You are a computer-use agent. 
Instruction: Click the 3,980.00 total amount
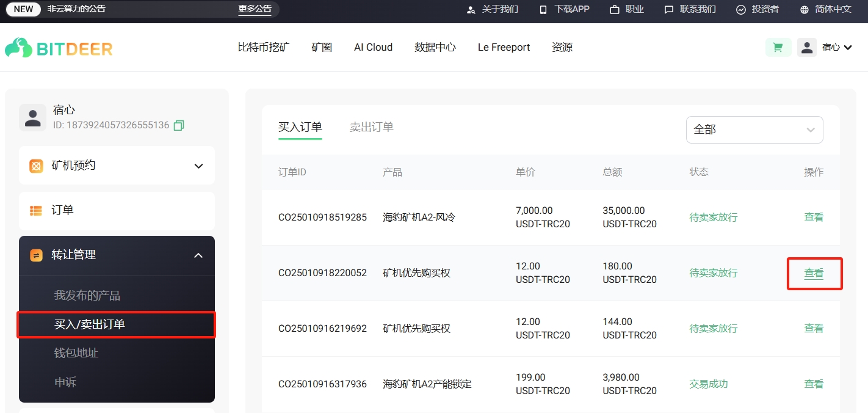point(621,378)
